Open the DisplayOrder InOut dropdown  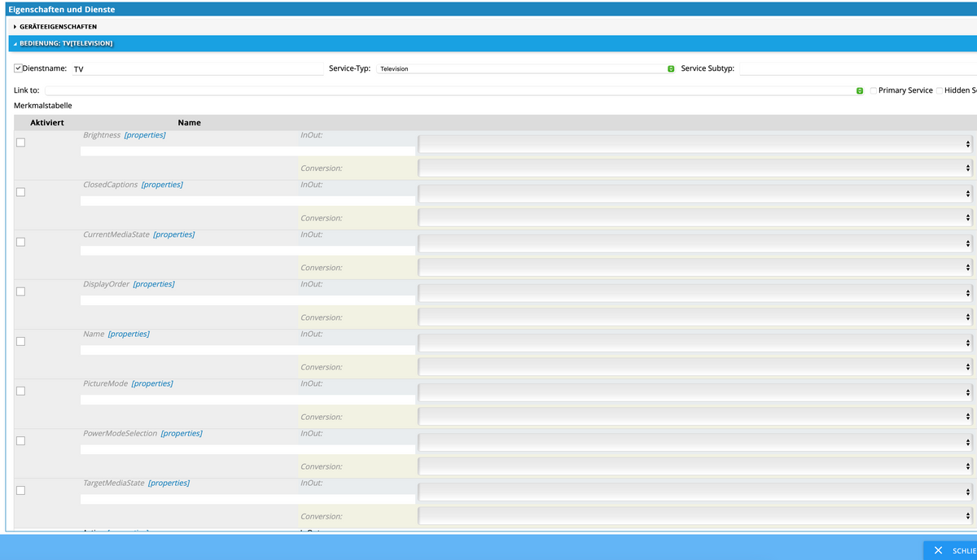[696, 293]
